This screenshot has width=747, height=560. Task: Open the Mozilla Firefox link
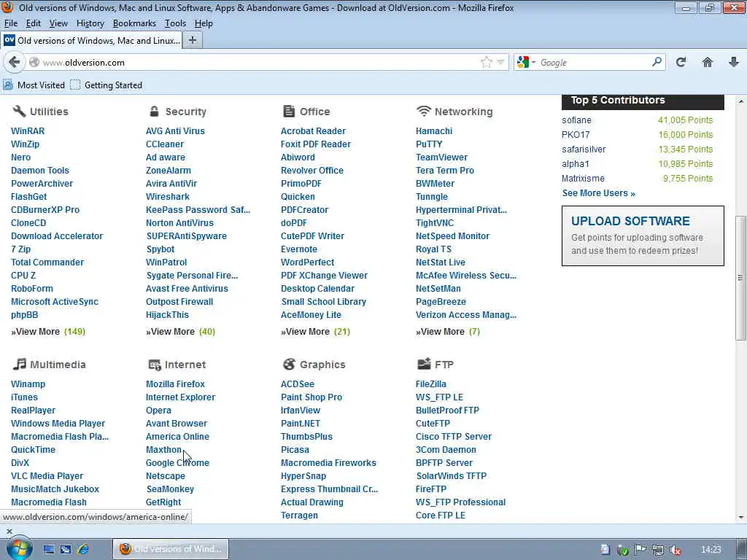click(x=175, y=384)
